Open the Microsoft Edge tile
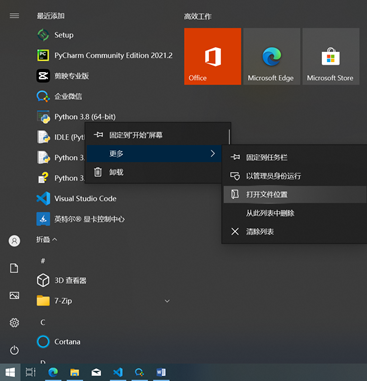367x381 pixels. (272, 56)
